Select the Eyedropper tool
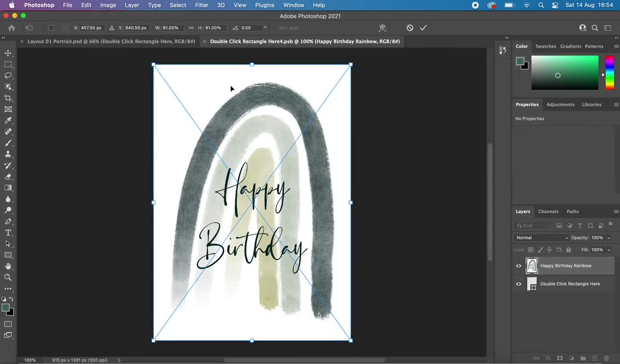Image resolution: width=620 pixels, height=364 pixels. [x=8, y=121]
